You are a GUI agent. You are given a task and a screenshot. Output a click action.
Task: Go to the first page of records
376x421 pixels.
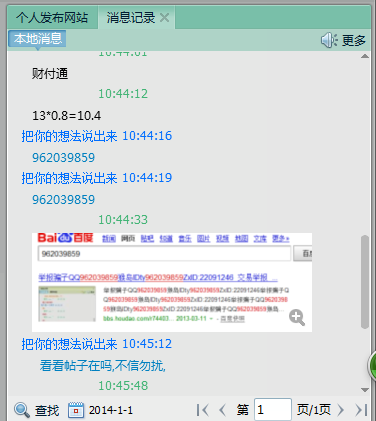tap(202, 410)
